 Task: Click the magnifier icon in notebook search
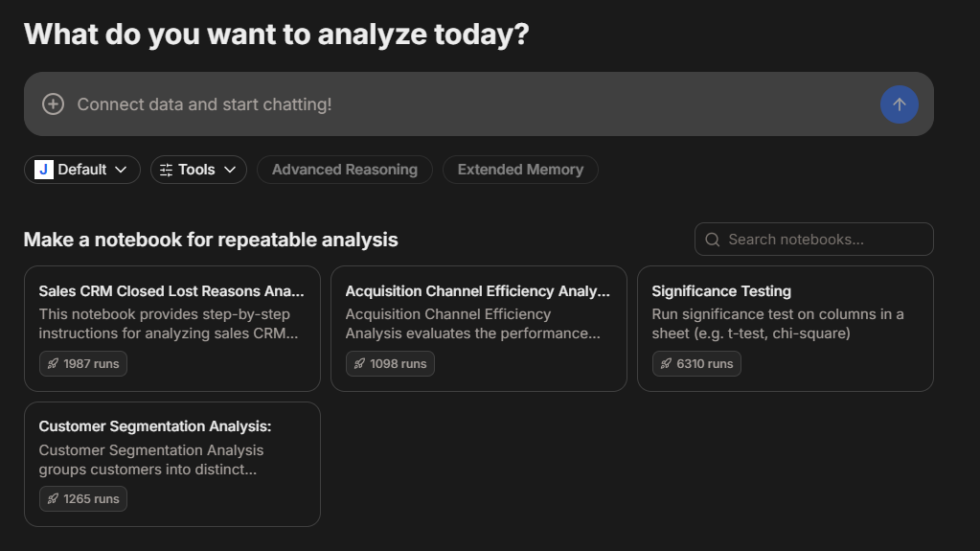[713, 240]
